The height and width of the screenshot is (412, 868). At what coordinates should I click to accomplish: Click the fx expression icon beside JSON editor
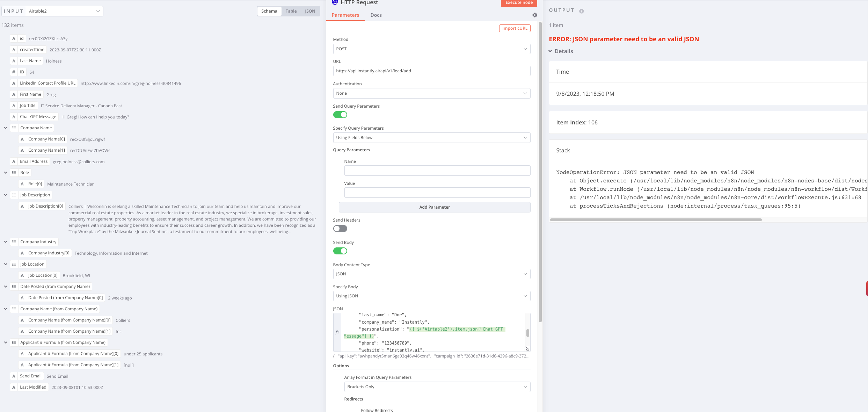pos(337,332)
